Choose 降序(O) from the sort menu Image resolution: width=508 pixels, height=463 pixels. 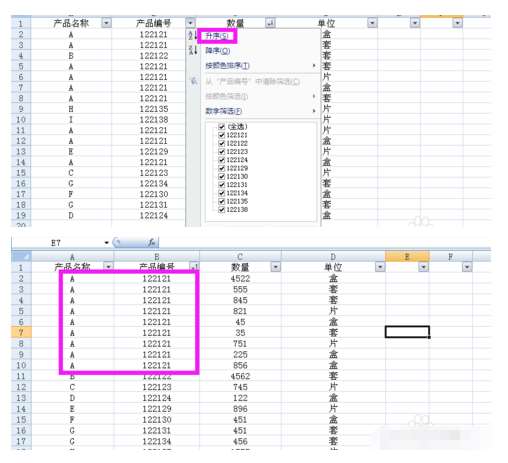(218, 51)
